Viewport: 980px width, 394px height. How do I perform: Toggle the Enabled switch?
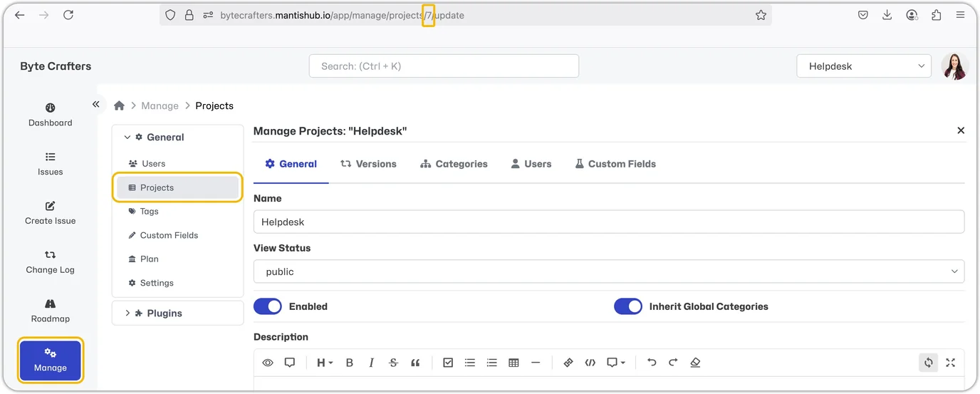[x=268, y=306]
